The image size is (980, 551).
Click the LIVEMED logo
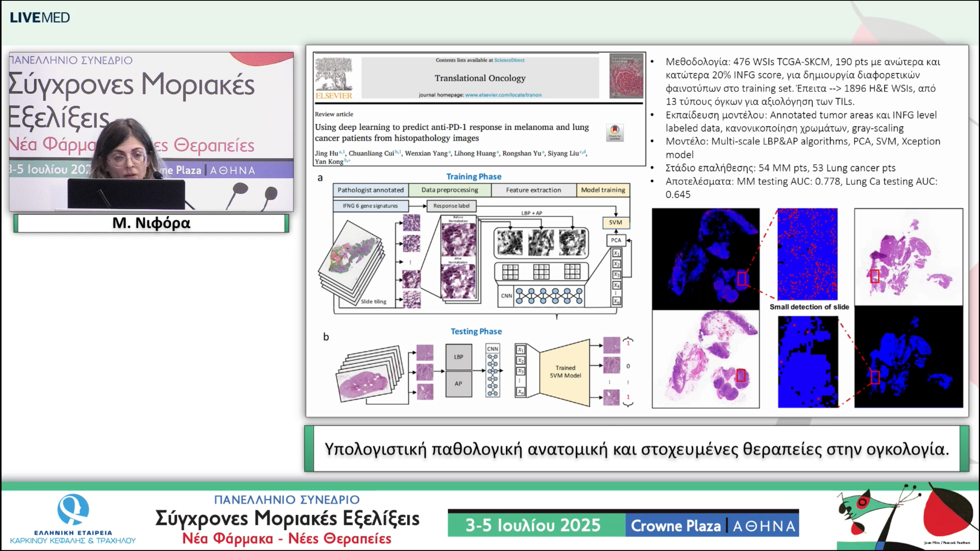click(40, 18)
